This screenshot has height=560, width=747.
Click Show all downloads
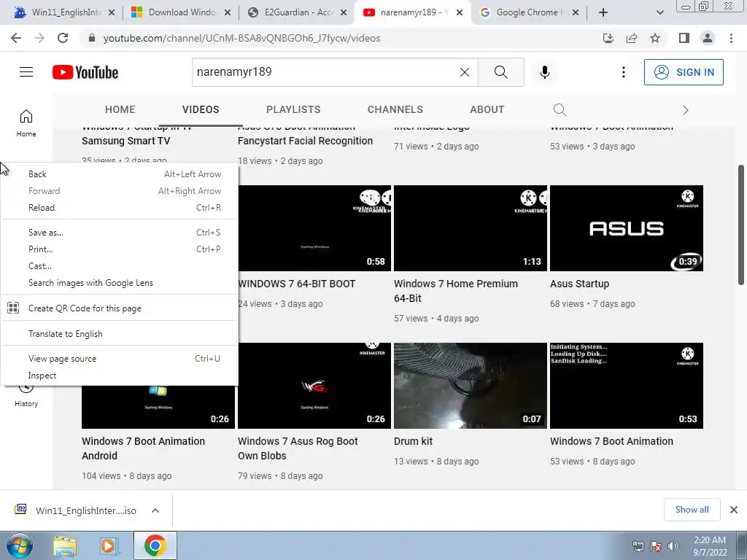[x=692, y=510]
